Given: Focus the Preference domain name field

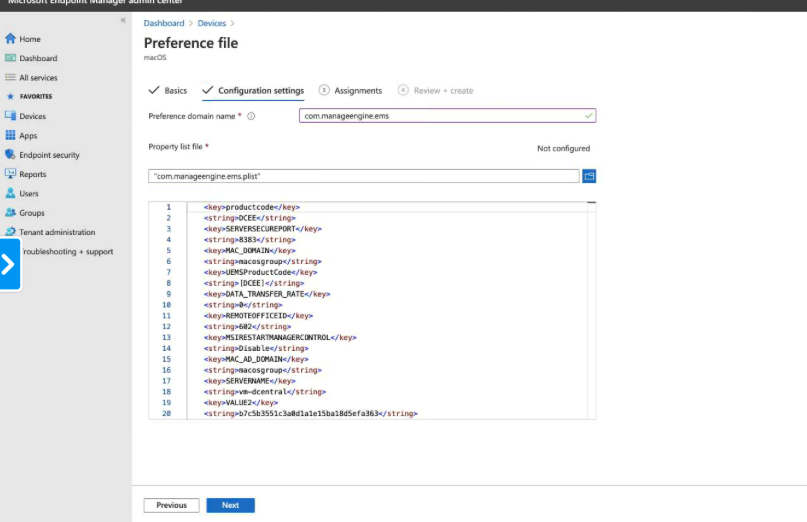Looking at the screenshot, I should coord(447,116).
